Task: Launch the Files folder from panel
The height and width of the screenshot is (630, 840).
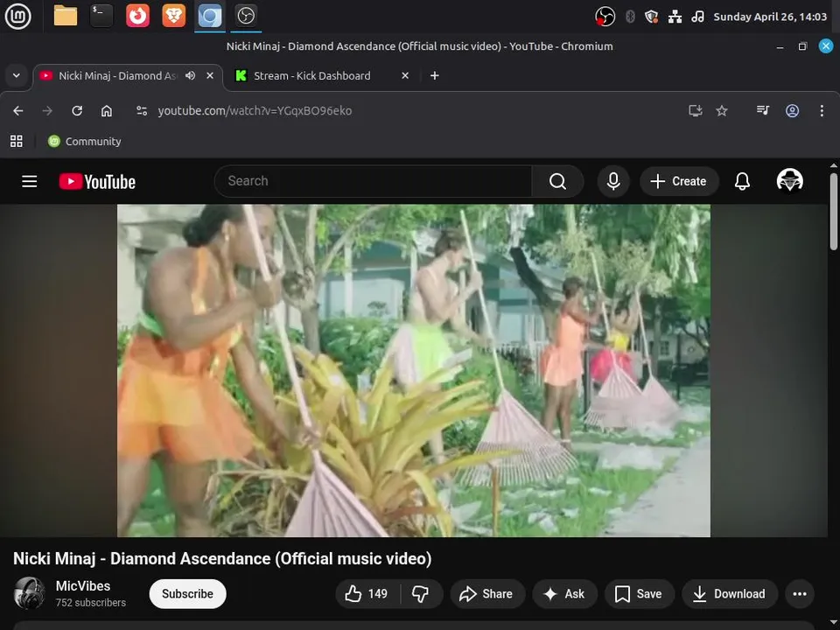Action: click(66, 16)
